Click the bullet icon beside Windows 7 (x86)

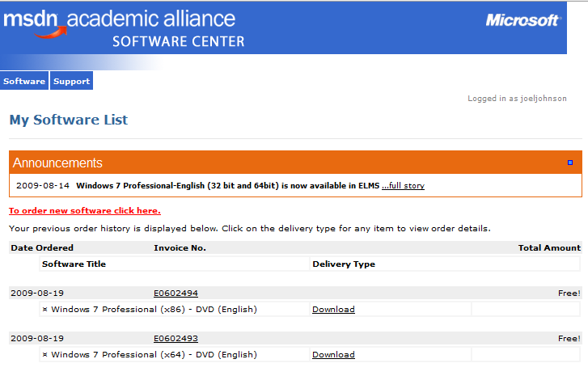pos(45,310)
